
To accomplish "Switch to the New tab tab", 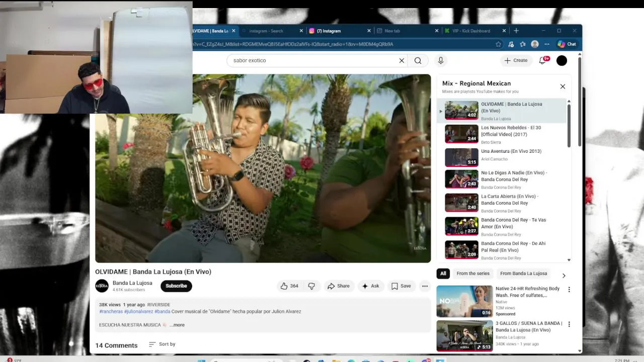I will point(407,31).
